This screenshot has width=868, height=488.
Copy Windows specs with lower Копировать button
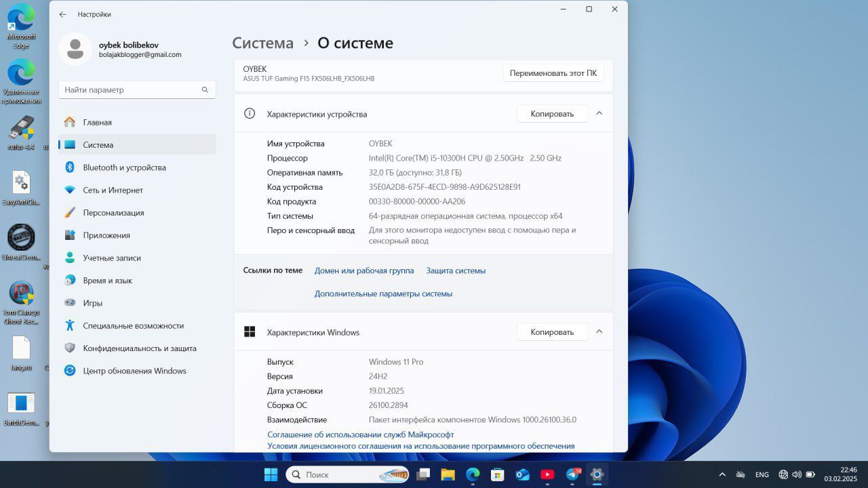pyautogui.click(x=552, y=332)
